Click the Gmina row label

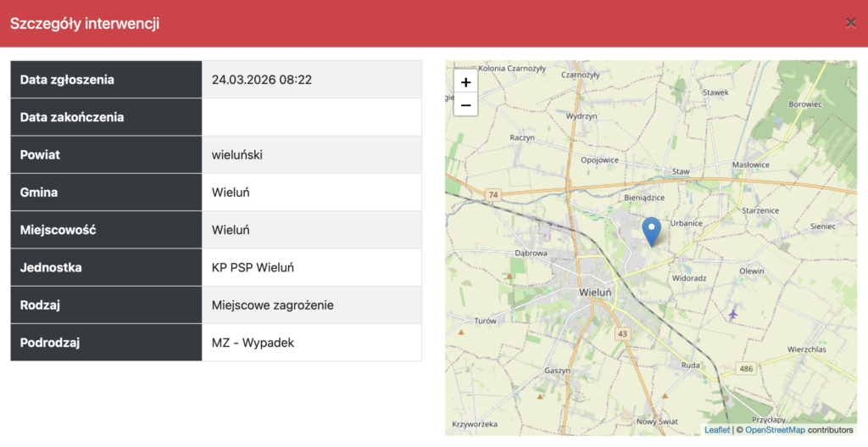39,193
